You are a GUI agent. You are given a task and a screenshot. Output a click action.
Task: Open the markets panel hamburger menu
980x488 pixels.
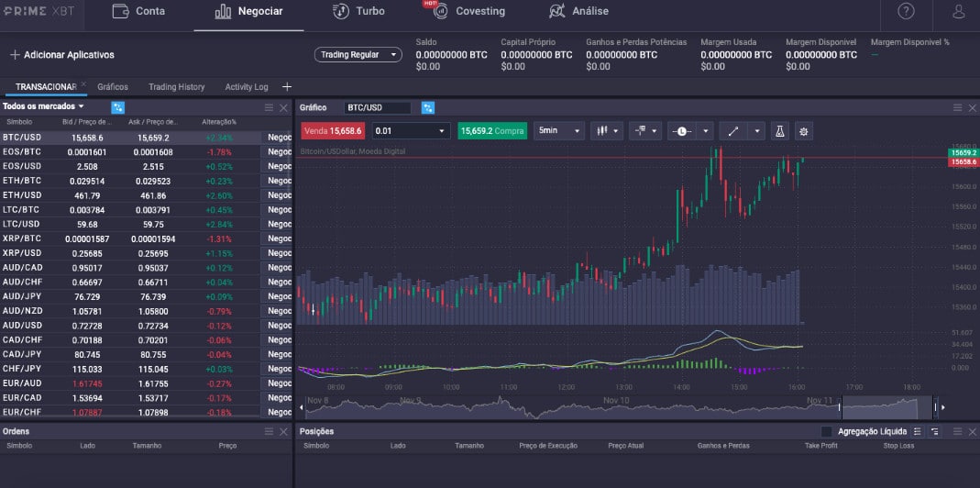(269, 107)
